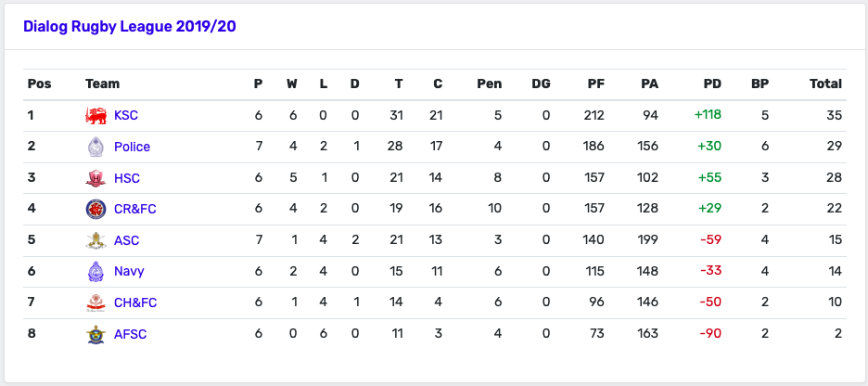Image resolution: width=868 pixels, height=386 pixels.
Task: Click the Navy blue crest icon
Action: (96, 271)
